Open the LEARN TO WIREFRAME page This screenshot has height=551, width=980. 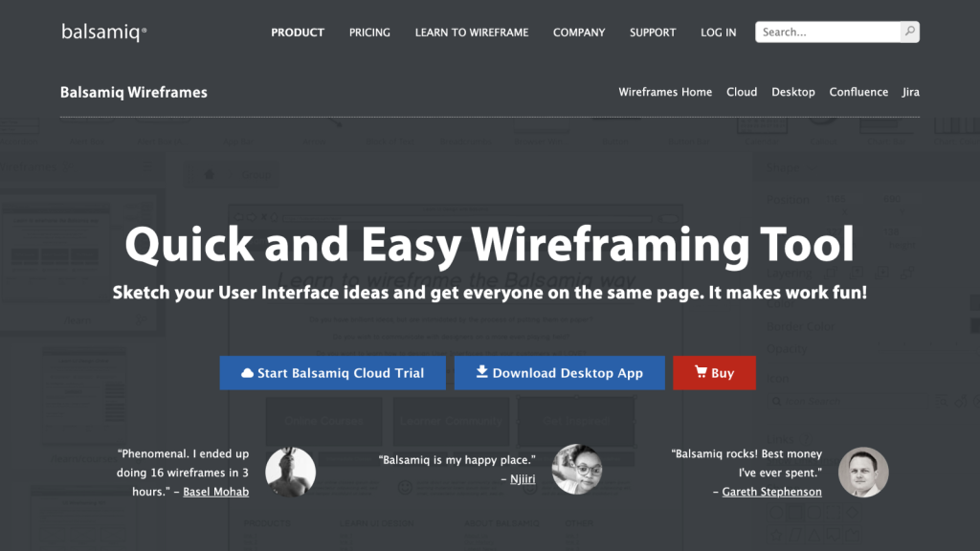pos(471,32)
